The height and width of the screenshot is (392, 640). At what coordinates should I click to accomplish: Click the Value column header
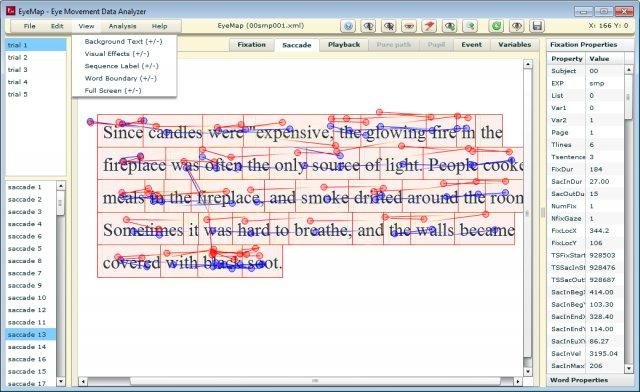click(x=605, y=58)
